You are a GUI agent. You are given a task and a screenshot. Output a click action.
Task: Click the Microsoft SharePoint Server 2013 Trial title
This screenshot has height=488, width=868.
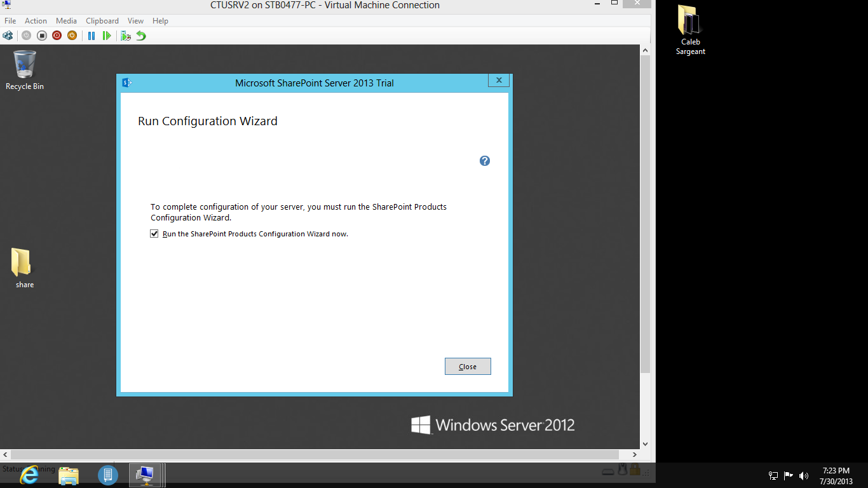(315, 83)
